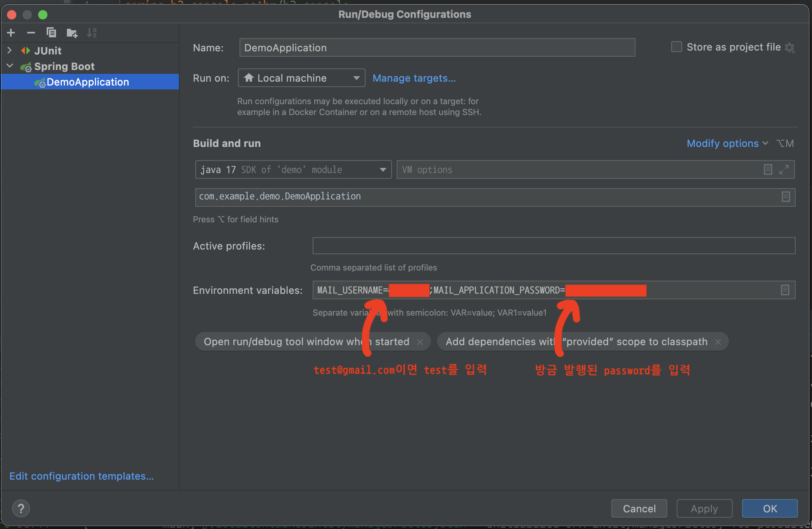Image resolution: width=812 pixels, height=529 pixels.
Task: Click the Create New Folder icon
Action: (x=72, y=33)
